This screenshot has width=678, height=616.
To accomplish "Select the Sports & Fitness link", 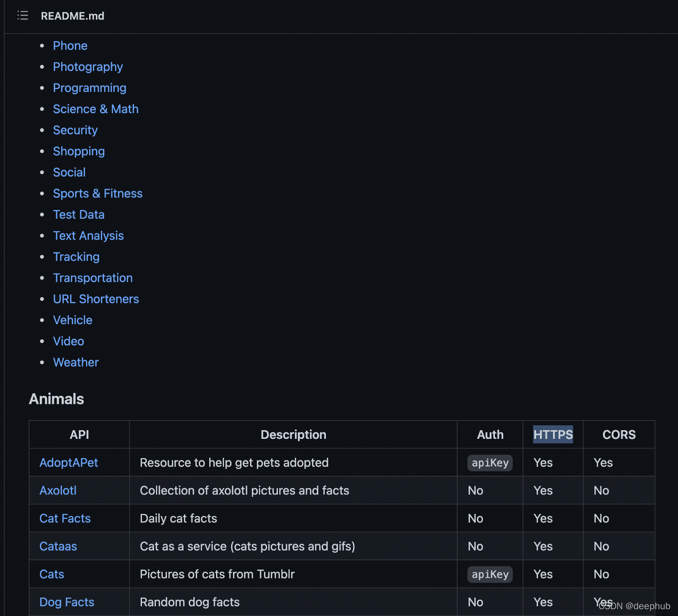I will point(97,194).
